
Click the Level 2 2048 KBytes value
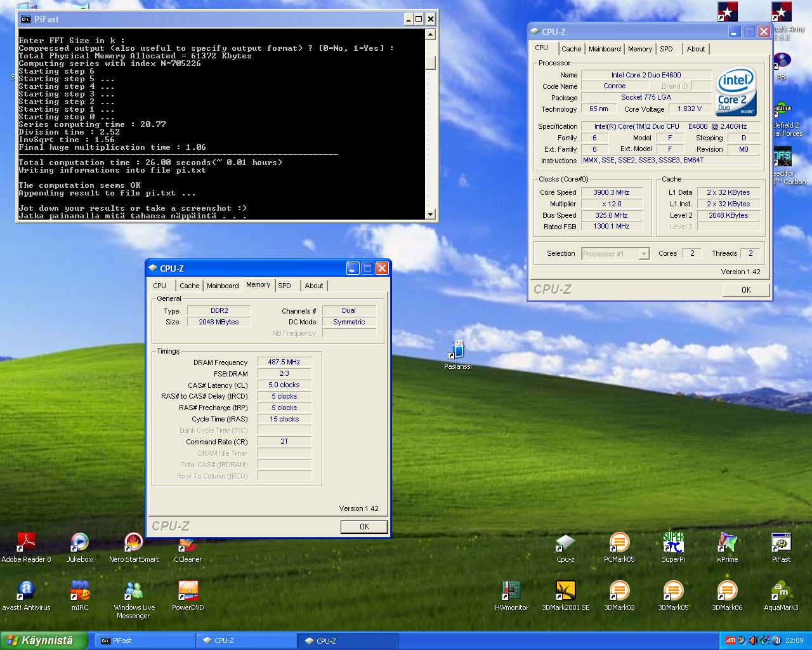point(728,215)
